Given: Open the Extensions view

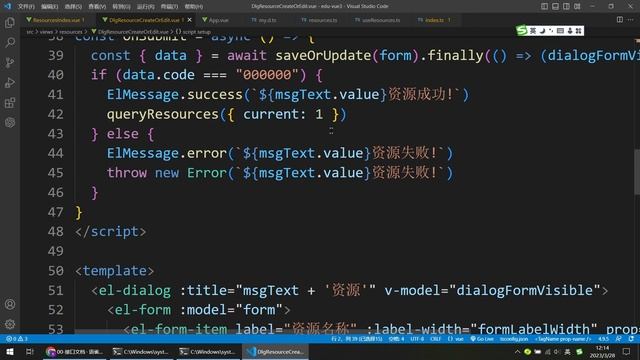Looking at the screenshot, I should click(x=10, y=102).
